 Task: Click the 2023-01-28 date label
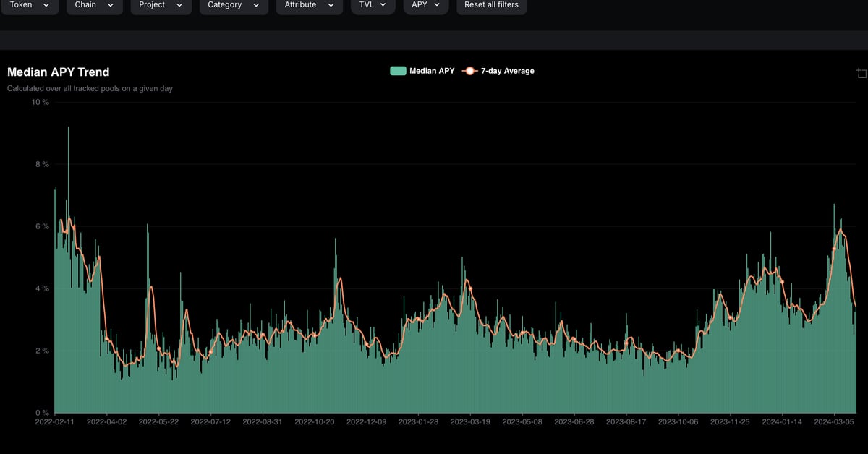point(419,421)
